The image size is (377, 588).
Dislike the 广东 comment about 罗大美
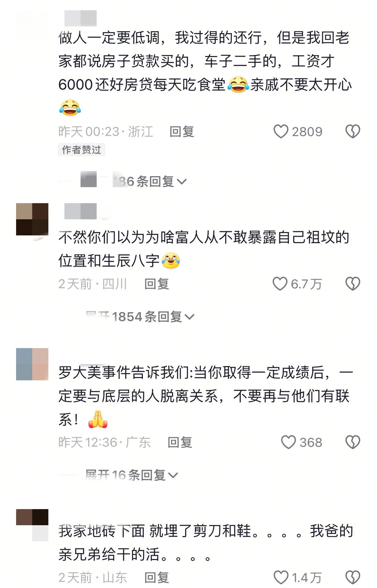[353, 442]
